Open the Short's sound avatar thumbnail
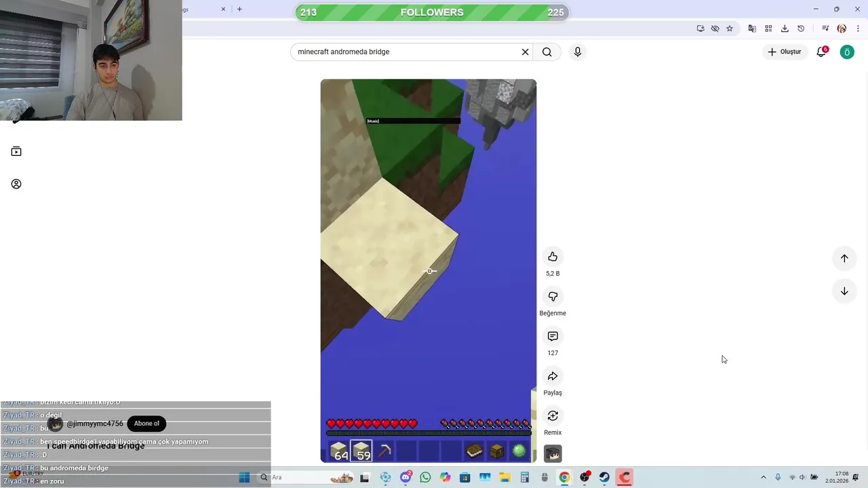This screenshot has height=488, width=868. (553, 453)
